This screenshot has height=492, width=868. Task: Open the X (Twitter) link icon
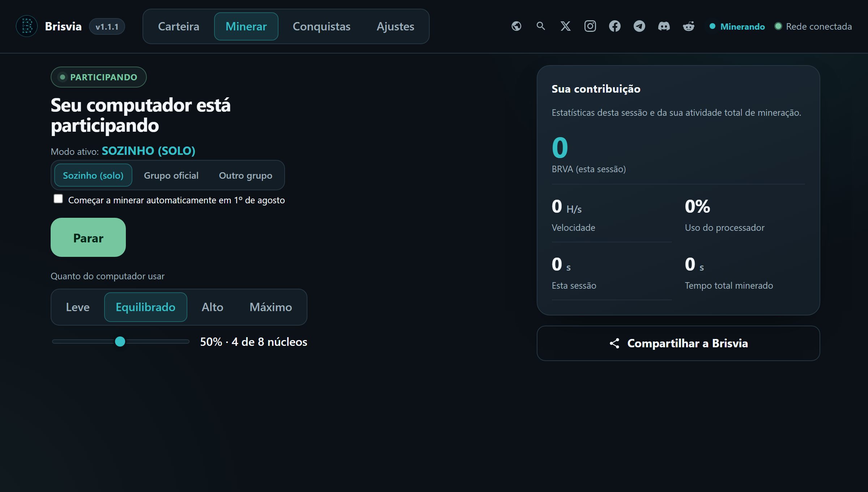point(565,26)
